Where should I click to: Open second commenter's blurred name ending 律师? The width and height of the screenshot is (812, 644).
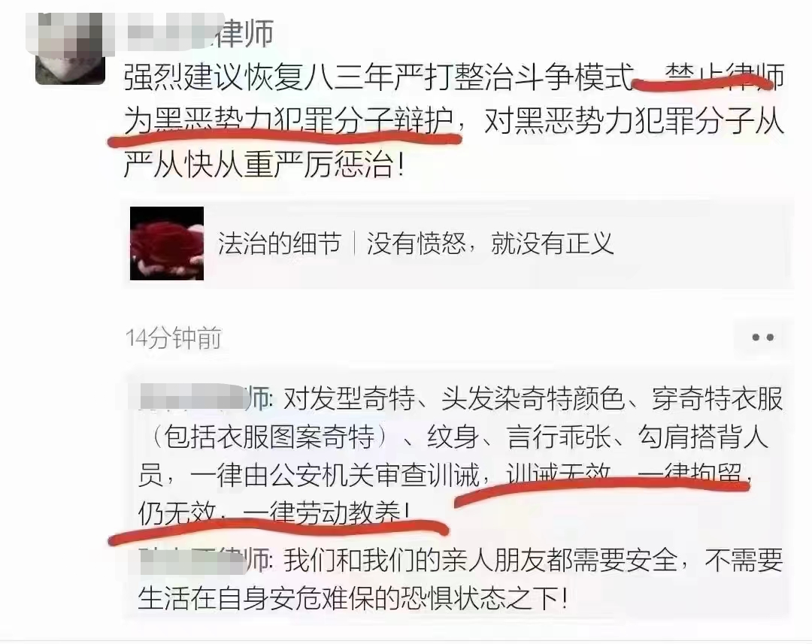tap(204, 560)
